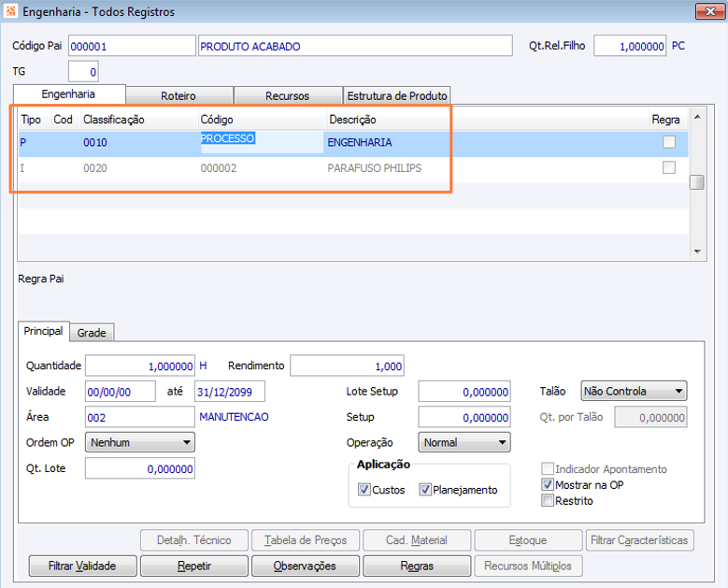Select the Principal sub-tab
728x588 pixels.
click(44, 331)
